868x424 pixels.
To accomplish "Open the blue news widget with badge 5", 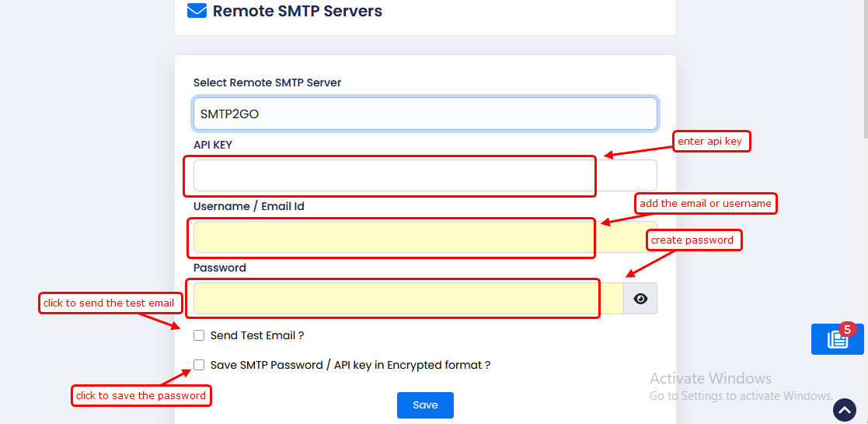I will point(836,340).
